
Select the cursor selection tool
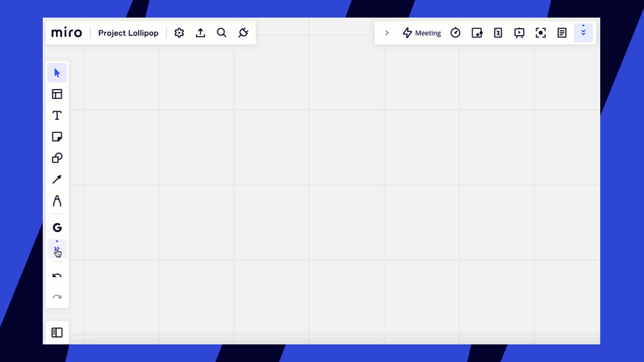pos(57,72)
